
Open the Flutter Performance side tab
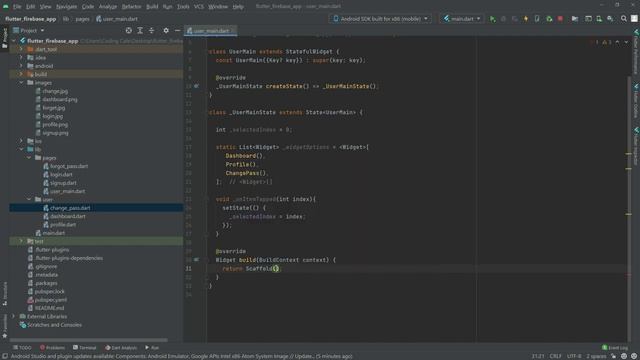click(x=636, y=52)
